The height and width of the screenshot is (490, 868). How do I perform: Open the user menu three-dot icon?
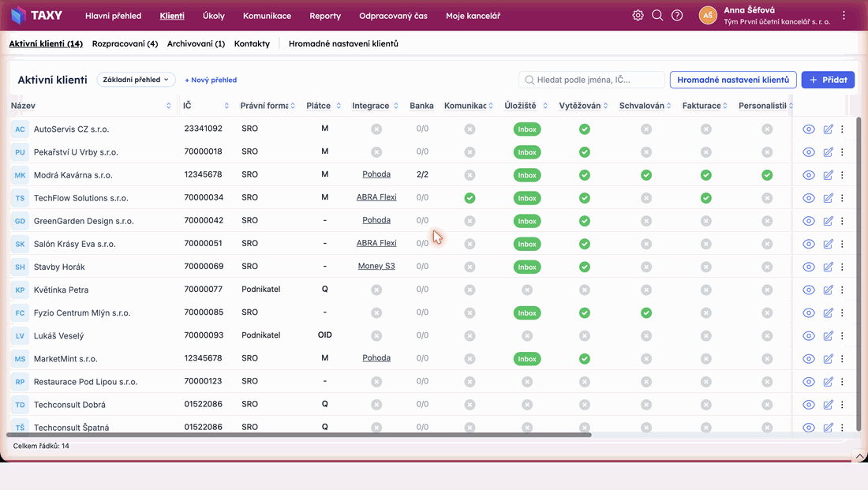pos(844,16)
